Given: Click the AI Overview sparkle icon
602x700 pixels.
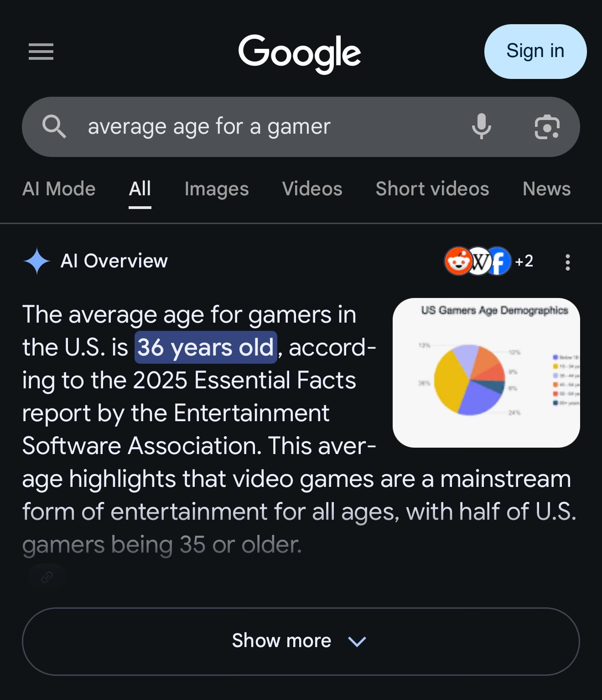Looking at the screenshot, I should coord(36,261).
